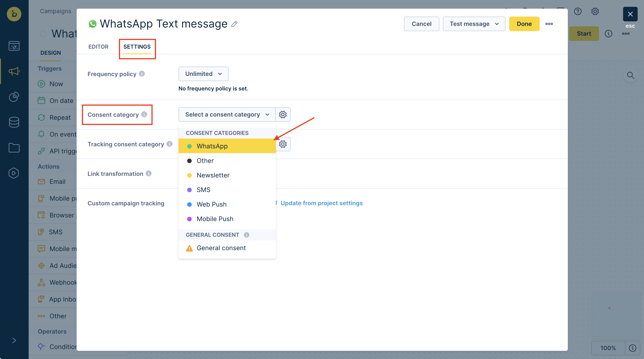Click the Frequency policy info icon

click(142, 74)
